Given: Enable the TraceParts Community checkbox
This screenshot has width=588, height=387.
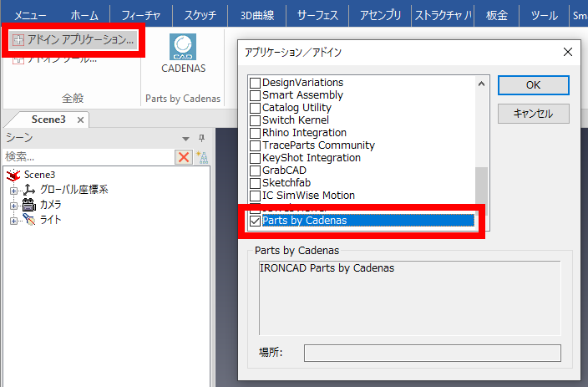Looking at the screenshot, I should [x=255, y=145].
